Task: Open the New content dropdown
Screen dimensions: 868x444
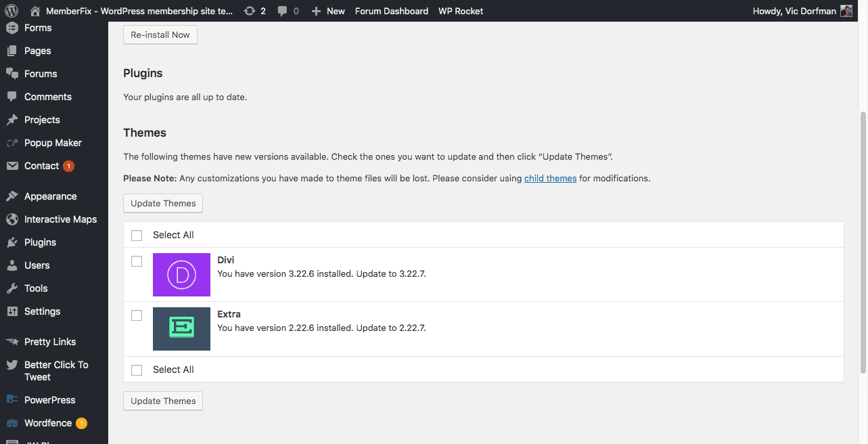Action: pos(328,11)
